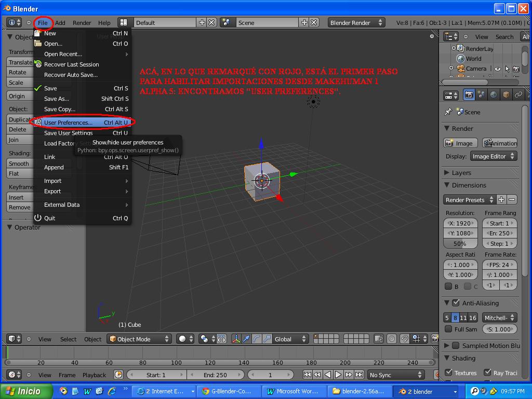Select the Scene properties tab icon
This screenshot has width=532, height=399.
pos(481,95)
